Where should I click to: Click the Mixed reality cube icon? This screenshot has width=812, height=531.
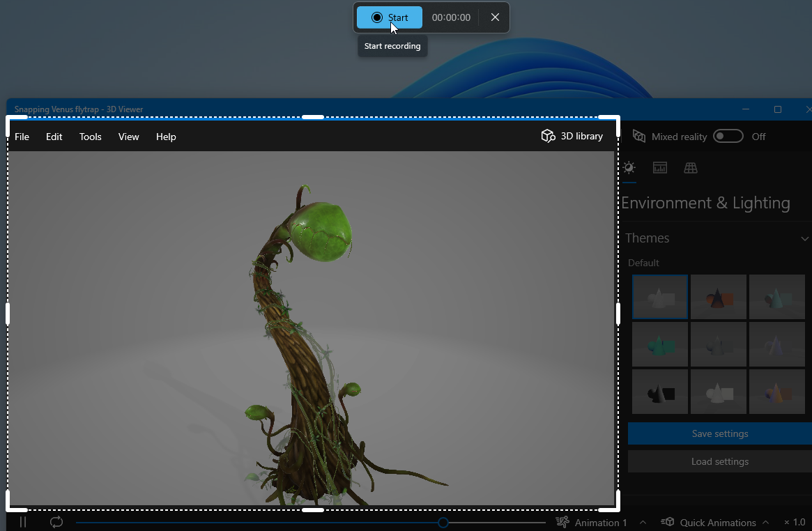click(x=638, y=137)
